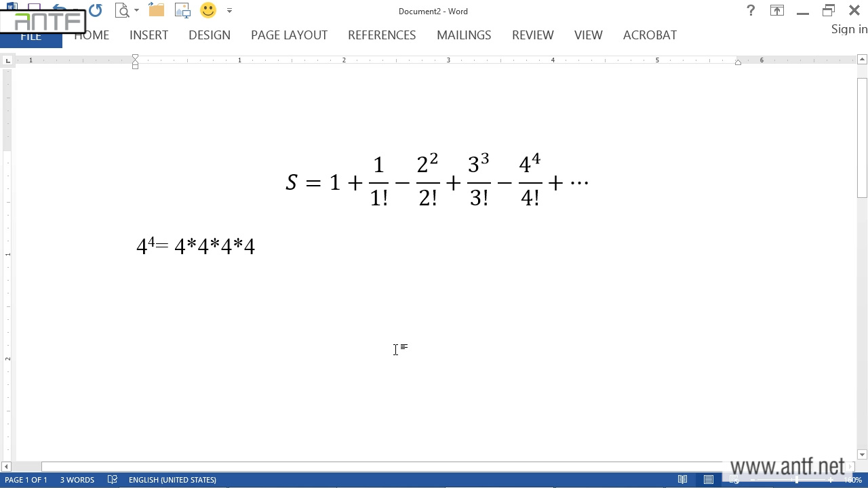This screenshot has height=488, width=868.
Task: Click the proofing errors book icon
Action: point(113,480)
